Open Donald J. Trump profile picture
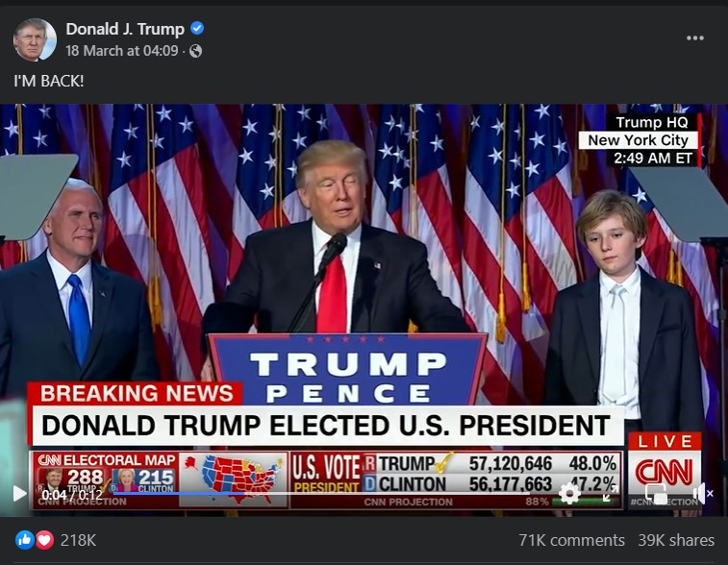Image resolution: width=728 pixels, height=565 pixels. [x=35, y=40]
